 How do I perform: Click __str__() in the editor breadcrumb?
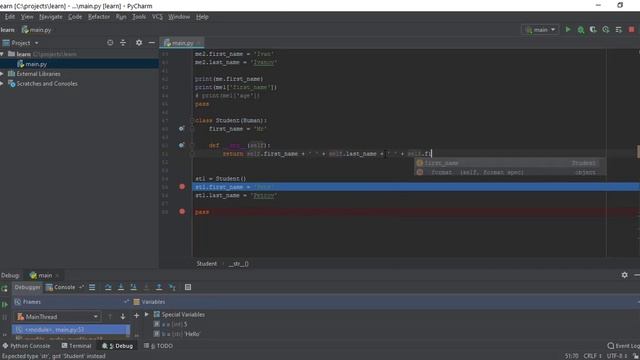pyautogui.click(x=239, y=264)
